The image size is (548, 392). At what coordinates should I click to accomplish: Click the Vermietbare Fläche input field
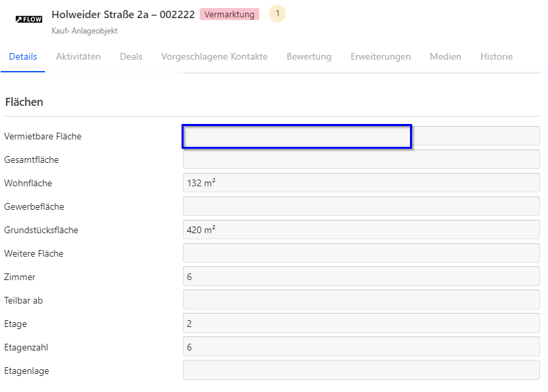coord(361,135)
